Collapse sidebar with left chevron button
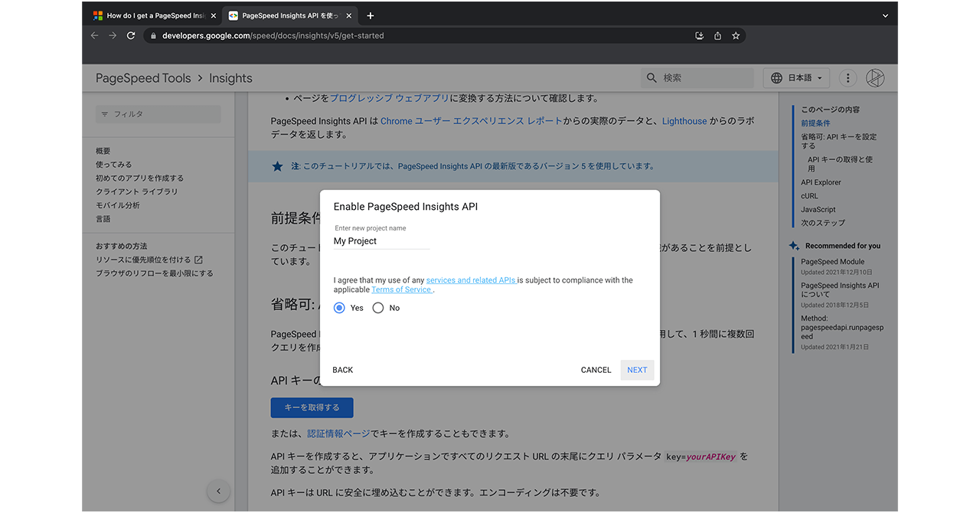980x513 pixels. (218, 491)
